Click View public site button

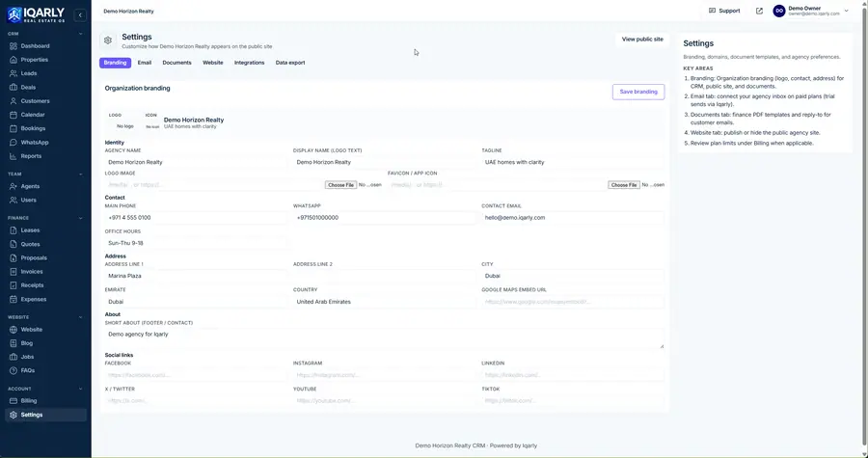pyautogui.click(x=642, y=40)
